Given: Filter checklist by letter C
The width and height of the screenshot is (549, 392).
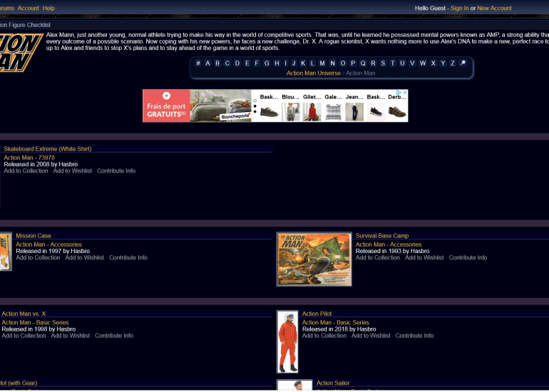Looking at the screenshot, I should click(x=227, y=63).
